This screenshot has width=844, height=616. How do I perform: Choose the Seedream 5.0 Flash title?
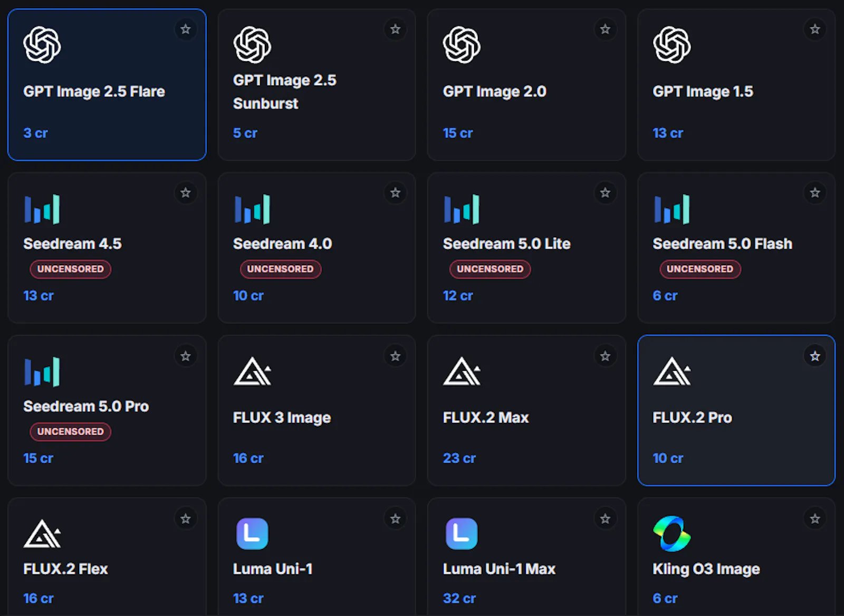point(722,244)
